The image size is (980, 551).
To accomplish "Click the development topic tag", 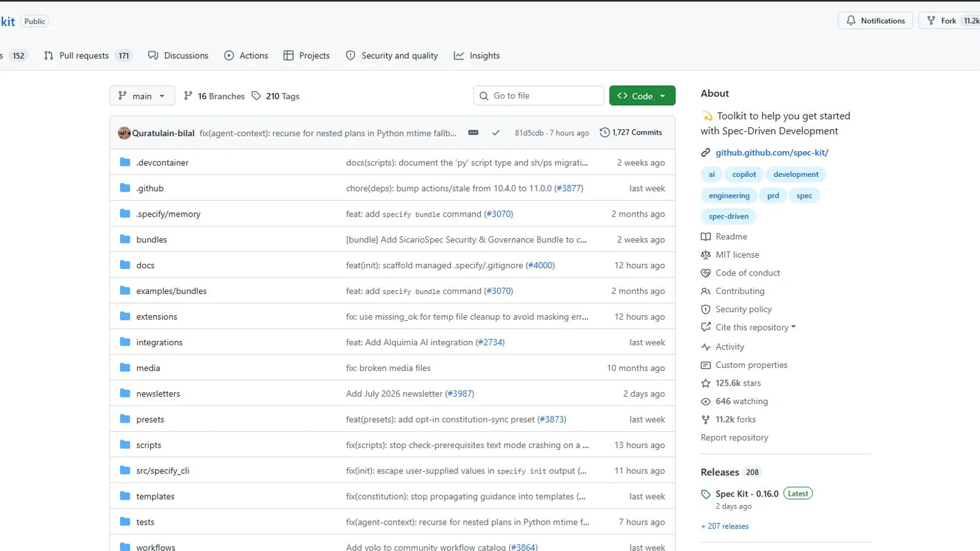I will [x=796, y=174].
